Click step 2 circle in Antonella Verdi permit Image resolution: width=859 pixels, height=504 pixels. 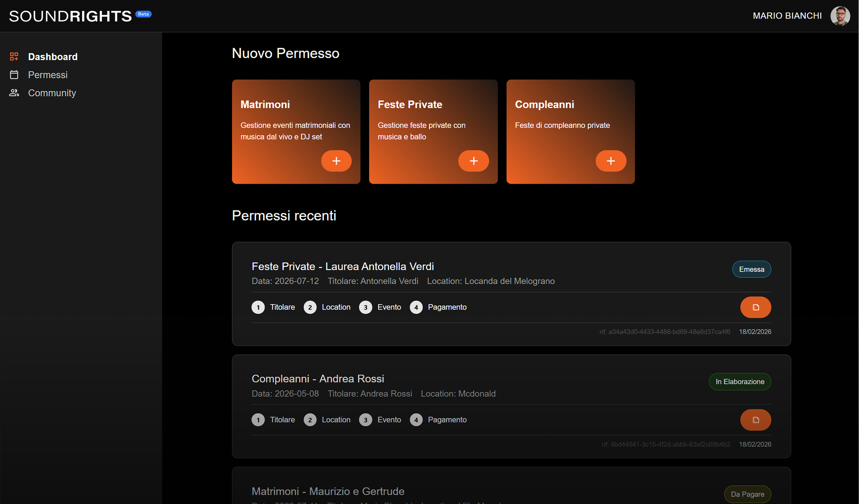coord(310,307)
